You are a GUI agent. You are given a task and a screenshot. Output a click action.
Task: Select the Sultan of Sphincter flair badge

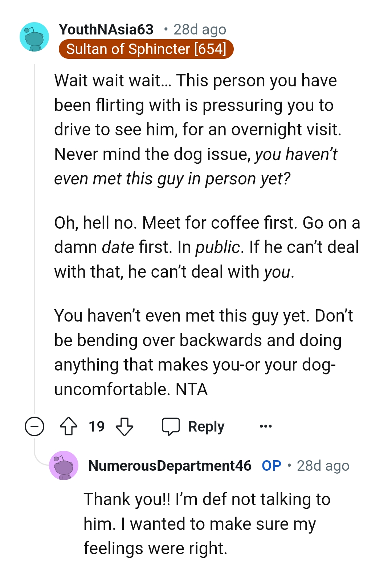pyautogui.click(x=147, y=49)
